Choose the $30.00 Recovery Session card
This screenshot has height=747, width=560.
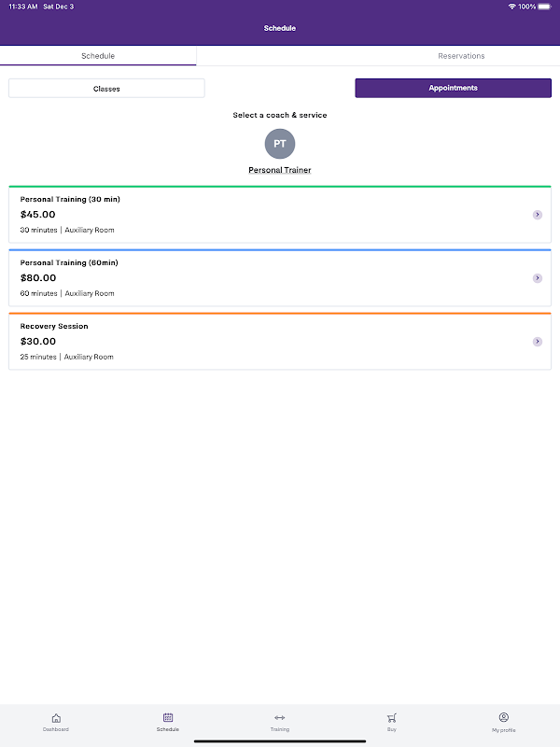pos(261,343)
